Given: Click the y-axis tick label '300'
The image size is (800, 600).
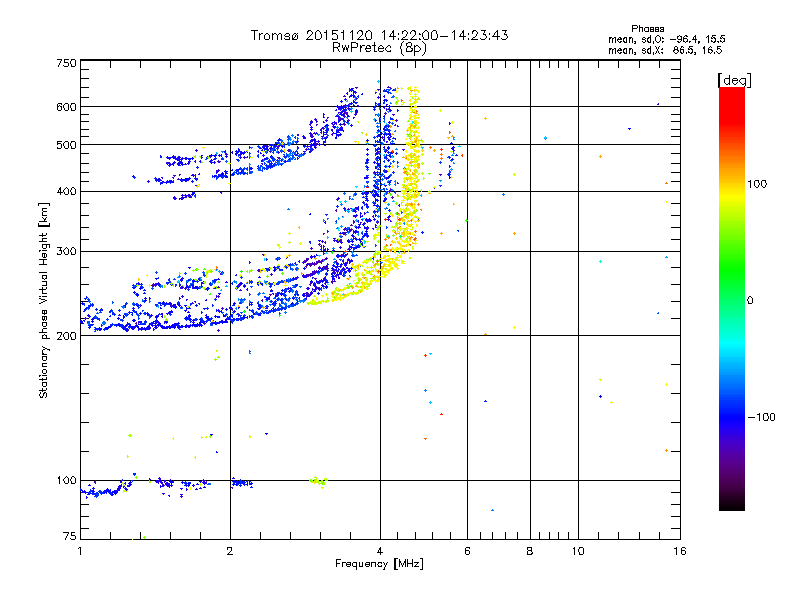Looking at the screenshot, I should (x=66, y=252).
